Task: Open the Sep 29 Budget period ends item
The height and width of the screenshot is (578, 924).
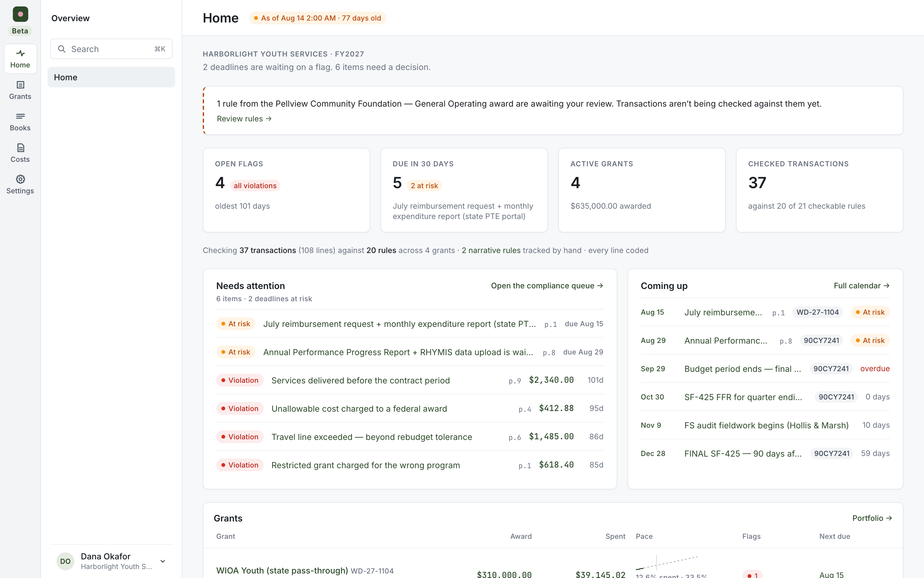Action: coord(765,369)
